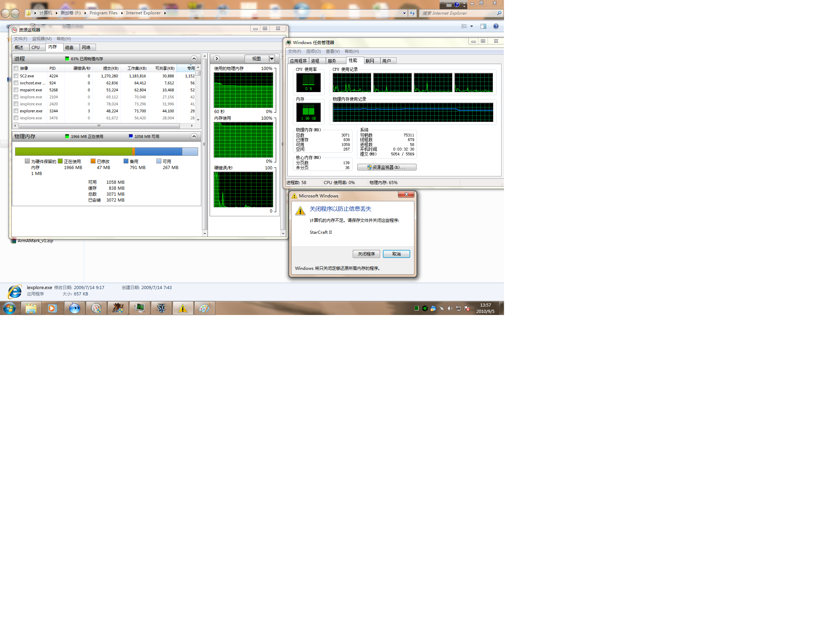
Task: Click the 关闭程序 button
Action: tap(366, 254)
